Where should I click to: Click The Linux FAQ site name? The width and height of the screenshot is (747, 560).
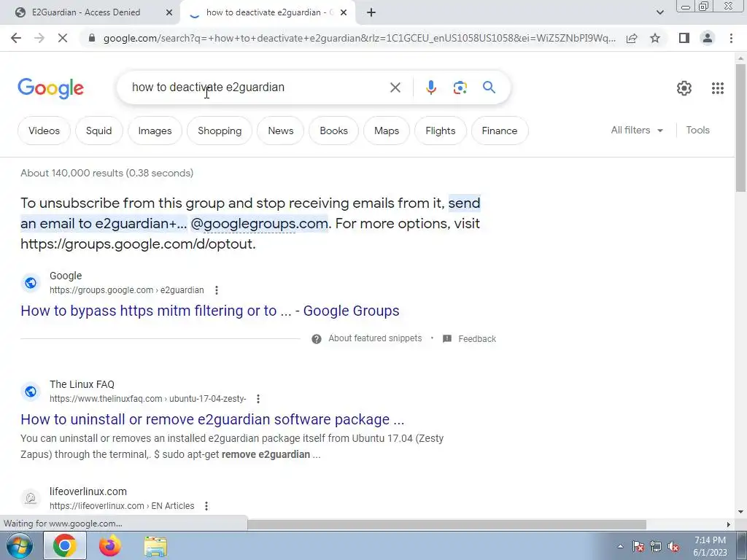pos(82,384)
